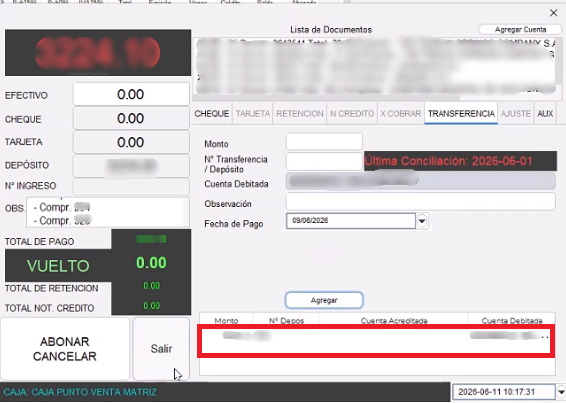Viewport: 566px width, 403px height.
Task: Click the ABONAR CANCELAR button
Action: 65,349
